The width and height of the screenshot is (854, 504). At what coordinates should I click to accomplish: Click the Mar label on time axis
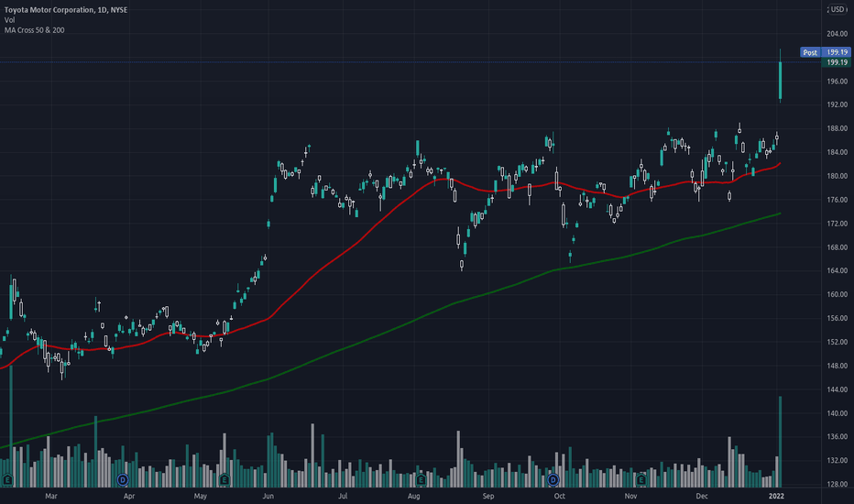(51, 497)
